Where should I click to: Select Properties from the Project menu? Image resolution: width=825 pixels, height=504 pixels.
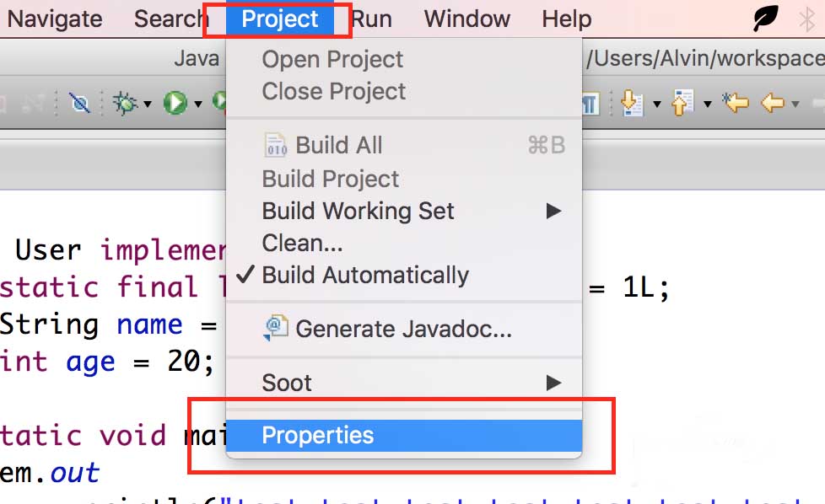(318, 436)
